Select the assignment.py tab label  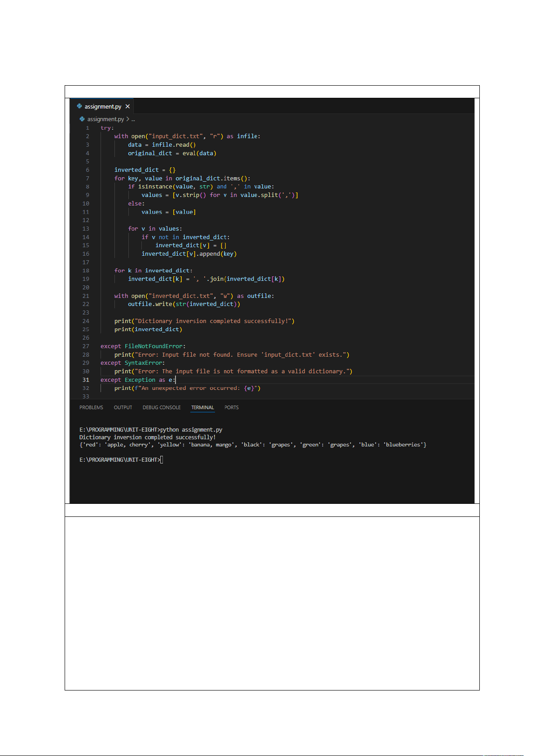point(103,107)
